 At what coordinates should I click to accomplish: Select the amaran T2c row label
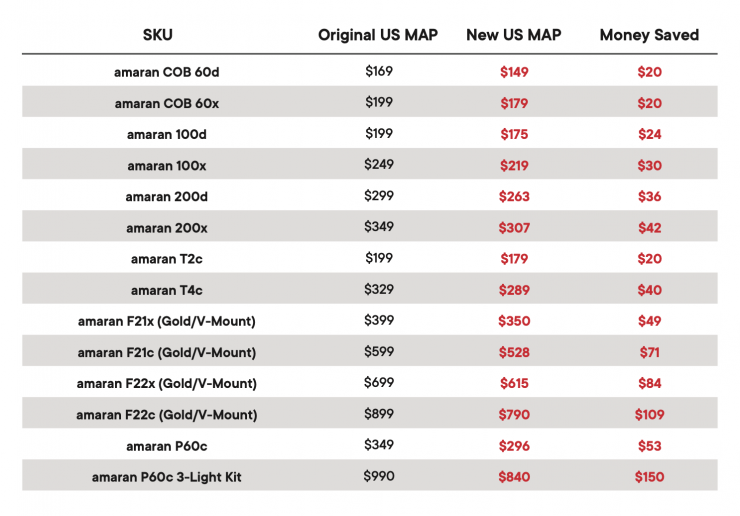167,259
